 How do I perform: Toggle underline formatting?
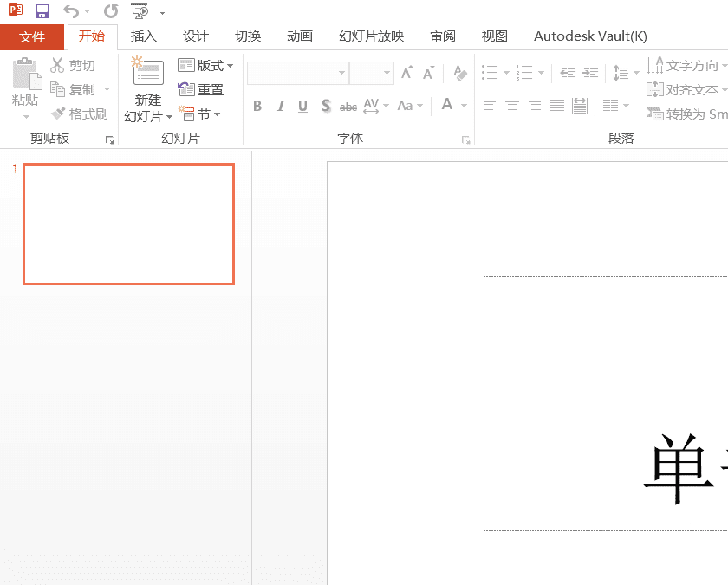click(x=302, y=106)
